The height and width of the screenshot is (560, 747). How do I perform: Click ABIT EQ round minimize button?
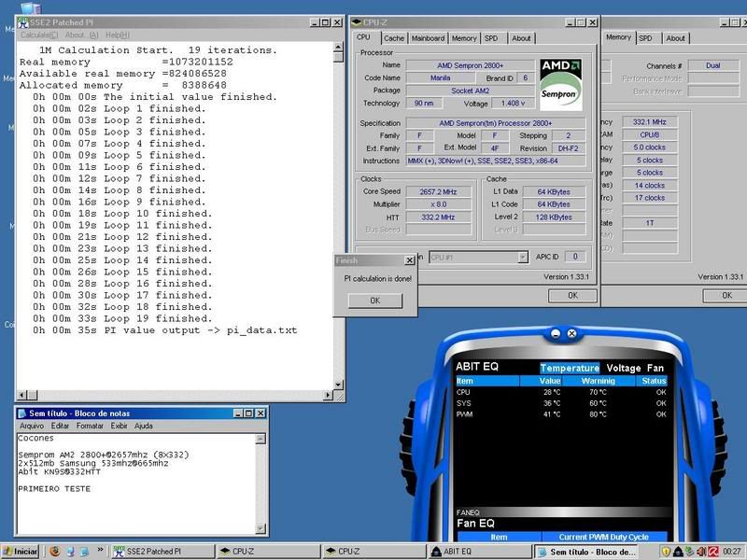point(556,332)
